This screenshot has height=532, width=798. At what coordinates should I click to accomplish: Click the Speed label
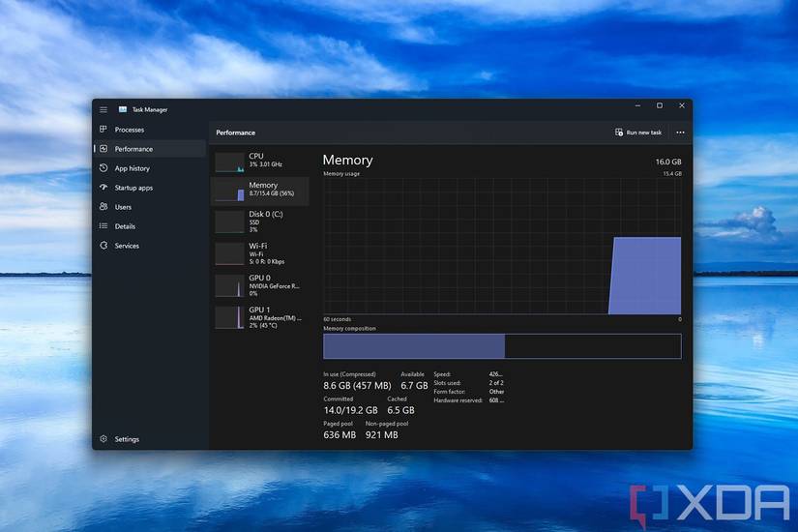442,374
